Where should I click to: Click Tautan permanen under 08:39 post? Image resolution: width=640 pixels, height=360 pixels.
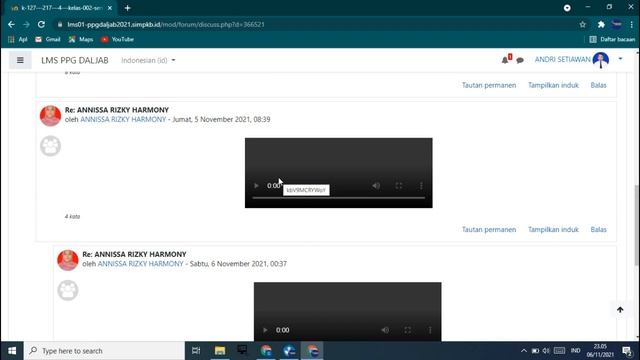[489, 229]
